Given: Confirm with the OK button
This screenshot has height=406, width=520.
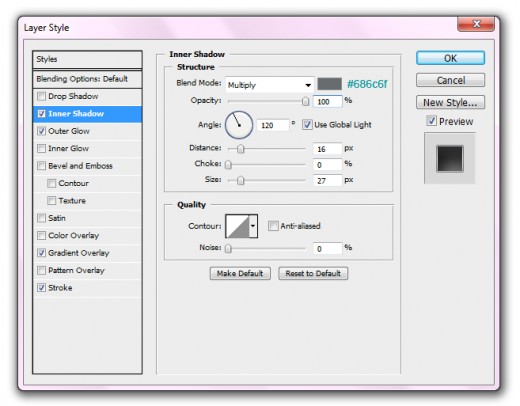Looking at the screenshot, I should 450,58.
